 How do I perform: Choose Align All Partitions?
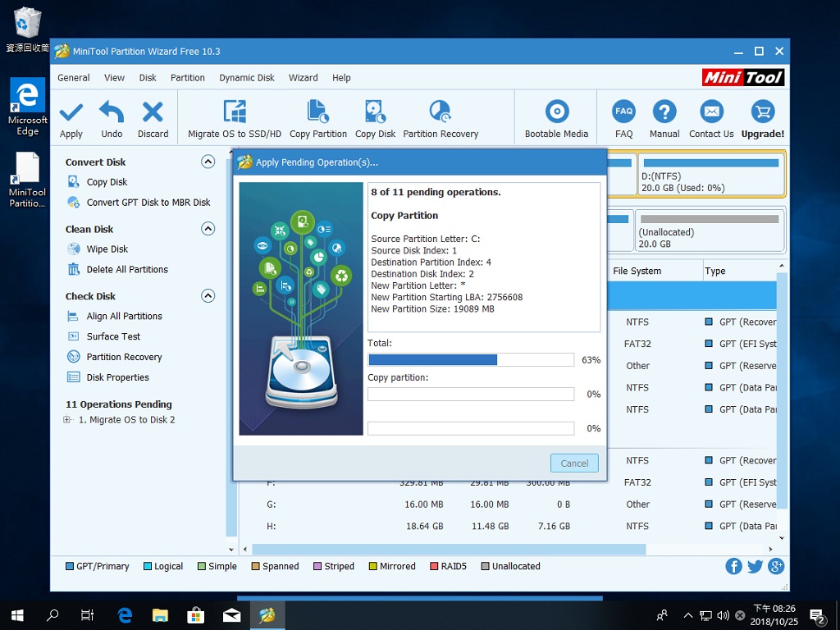pos(125,316)
